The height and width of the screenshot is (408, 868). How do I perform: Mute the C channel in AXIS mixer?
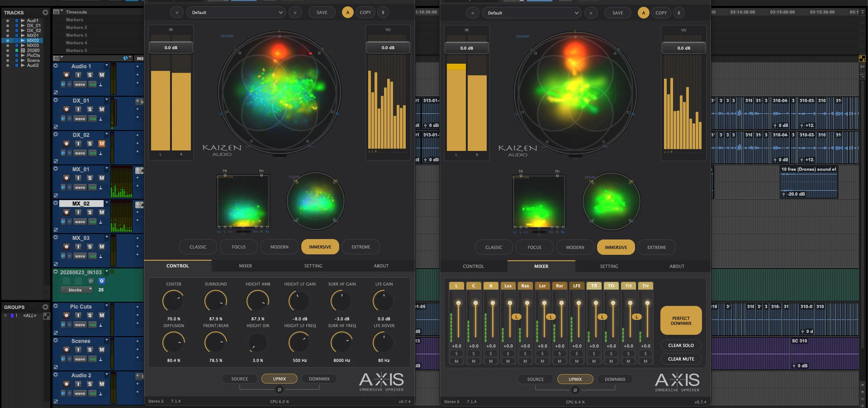(x=474, y=361)
